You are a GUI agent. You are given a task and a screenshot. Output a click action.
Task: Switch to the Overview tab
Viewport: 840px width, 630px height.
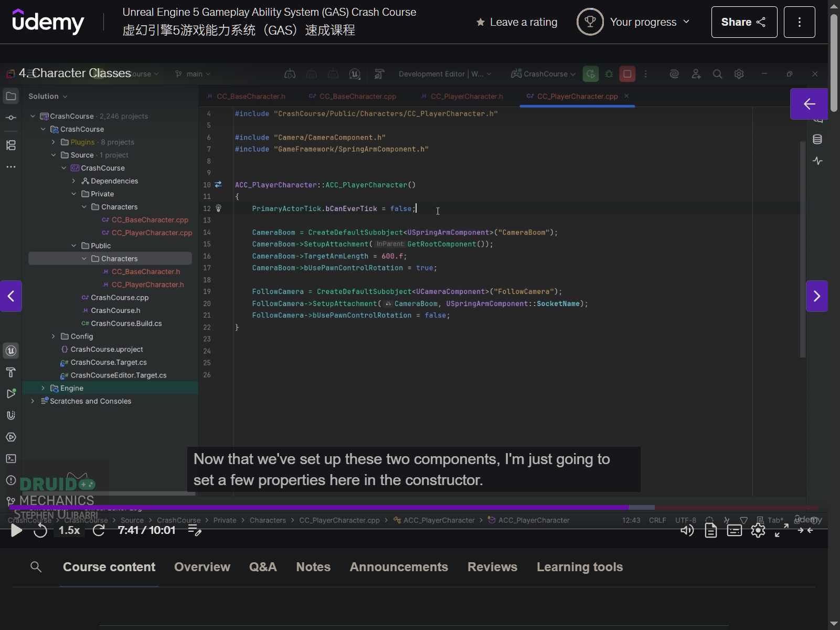202,567
